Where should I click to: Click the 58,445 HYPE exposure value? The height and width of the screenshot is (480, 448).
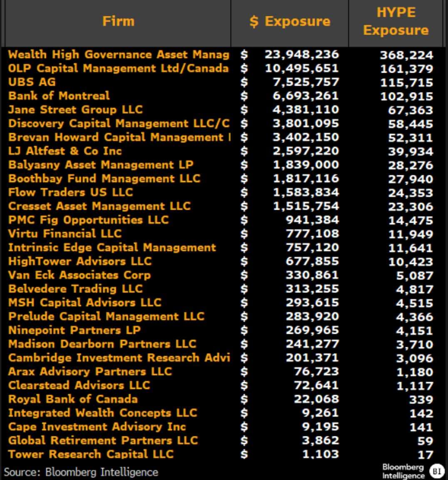[411, 124]
